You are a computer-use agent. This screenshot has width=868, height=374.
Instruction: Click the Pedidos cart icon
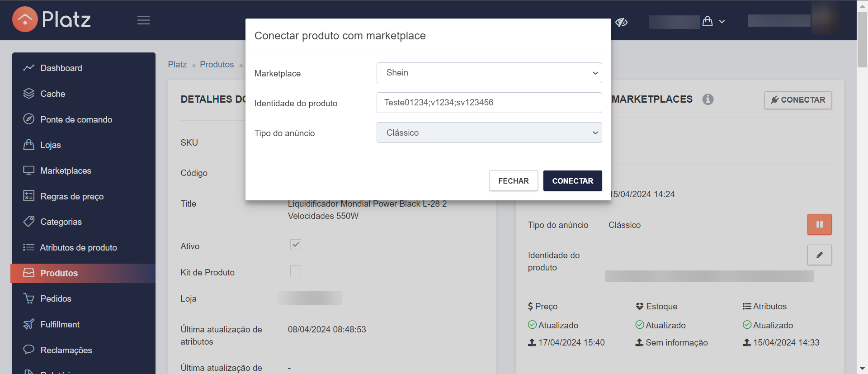[x=29, y=298]
